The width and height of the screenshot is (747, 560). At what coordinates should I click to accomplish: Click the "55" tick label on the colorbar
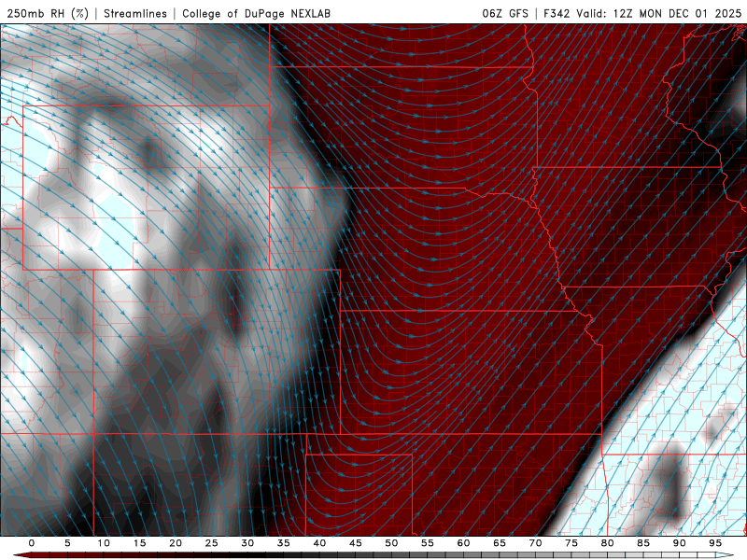[428, 543]
